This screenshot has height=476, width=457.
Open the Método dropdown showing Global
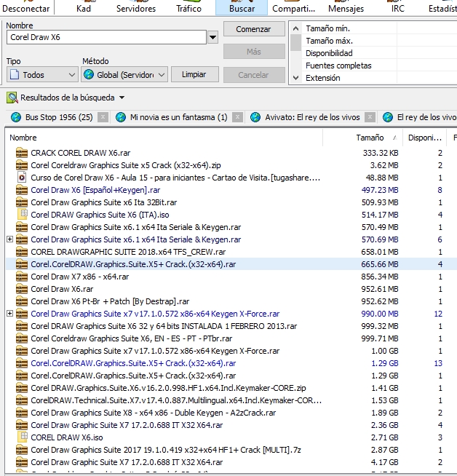[124, 75]
